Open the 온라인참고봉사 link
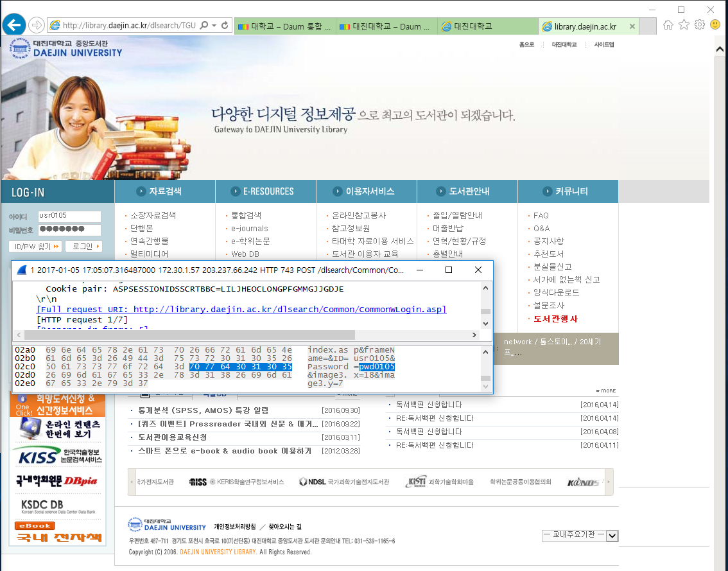This screenshot has width=728, height=571. (359, 216)
